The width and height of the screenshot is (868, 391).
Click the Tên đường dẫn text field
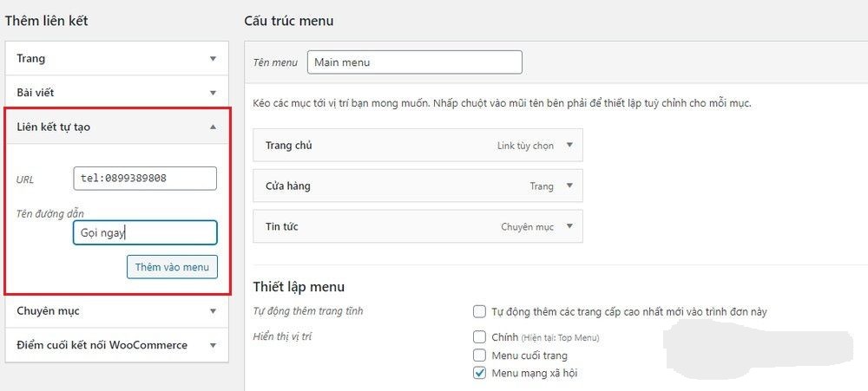(x=145, y=233)
